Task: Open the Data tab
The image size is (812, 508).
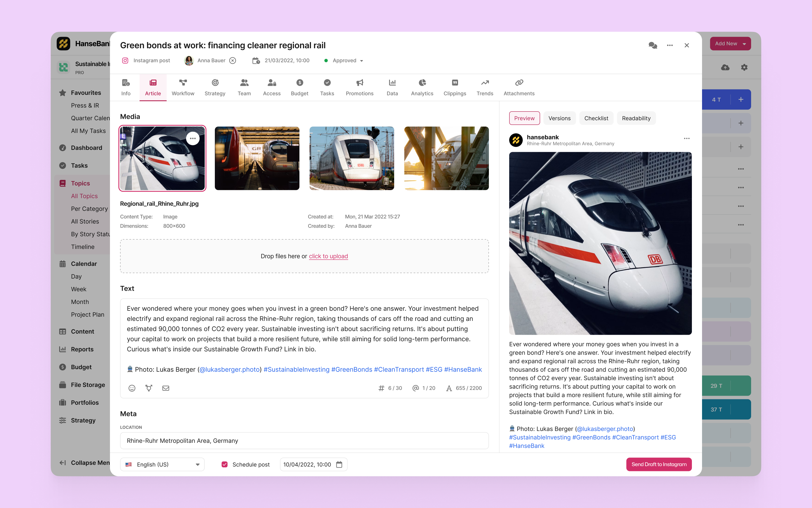Action: 392,88
